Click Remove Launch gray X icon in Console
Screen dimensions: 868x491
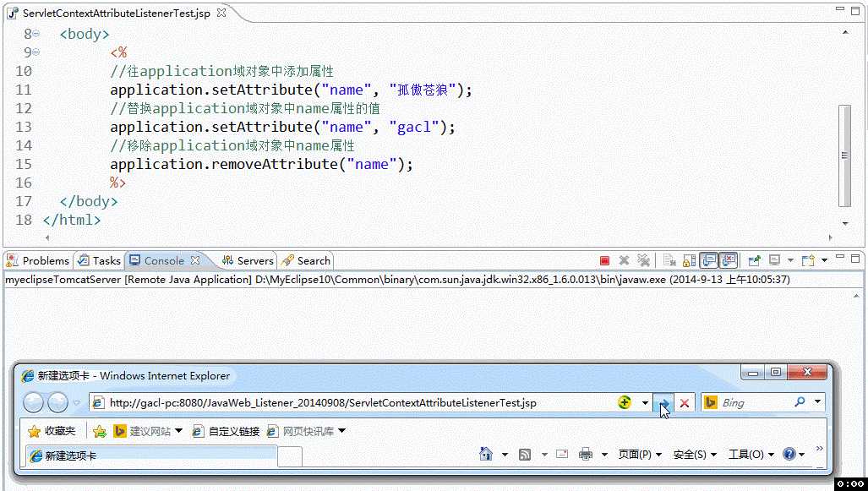(624, 260)
